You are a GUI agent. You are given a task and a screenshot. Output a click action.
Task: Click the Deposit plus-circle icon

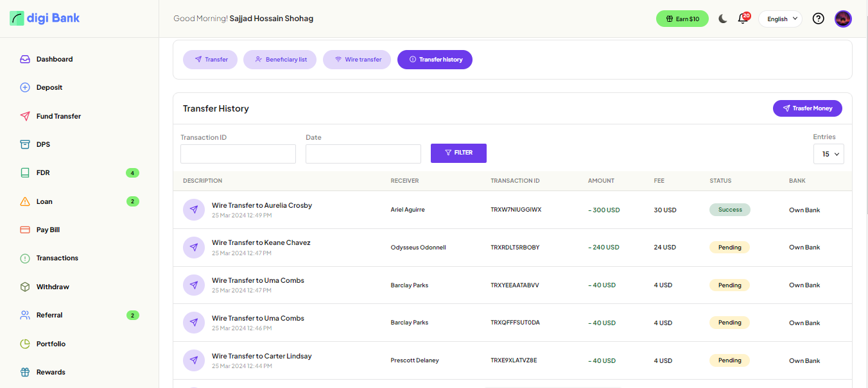[x=25, y=88]
